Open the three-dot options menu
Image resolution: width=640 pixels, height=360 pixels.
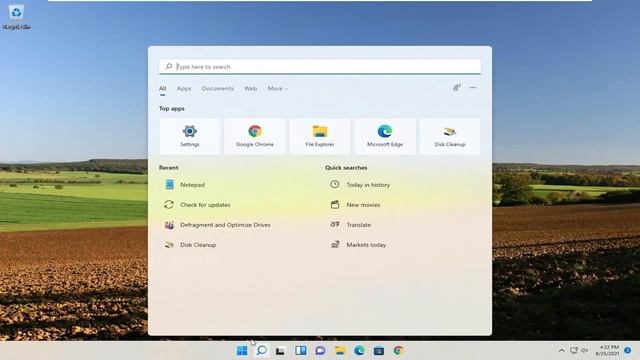click(473, 87)
